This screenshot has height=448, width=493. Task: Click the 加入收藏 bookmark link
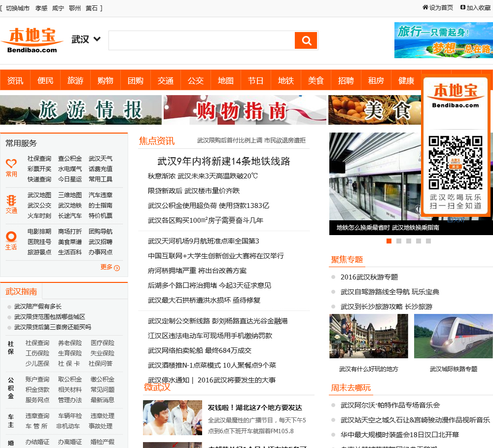click(475, 7)
